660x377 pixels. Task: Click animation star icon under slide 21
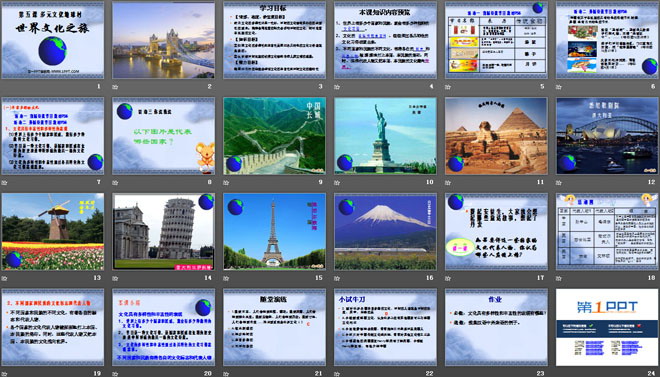pyautogui.click(x=226, y=374)
